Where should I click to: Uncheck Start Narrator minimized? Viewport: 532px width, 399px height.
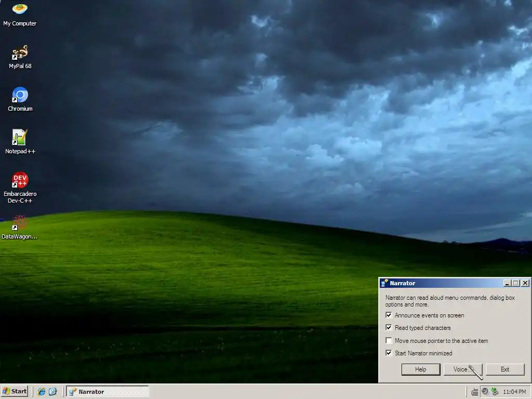389,353
